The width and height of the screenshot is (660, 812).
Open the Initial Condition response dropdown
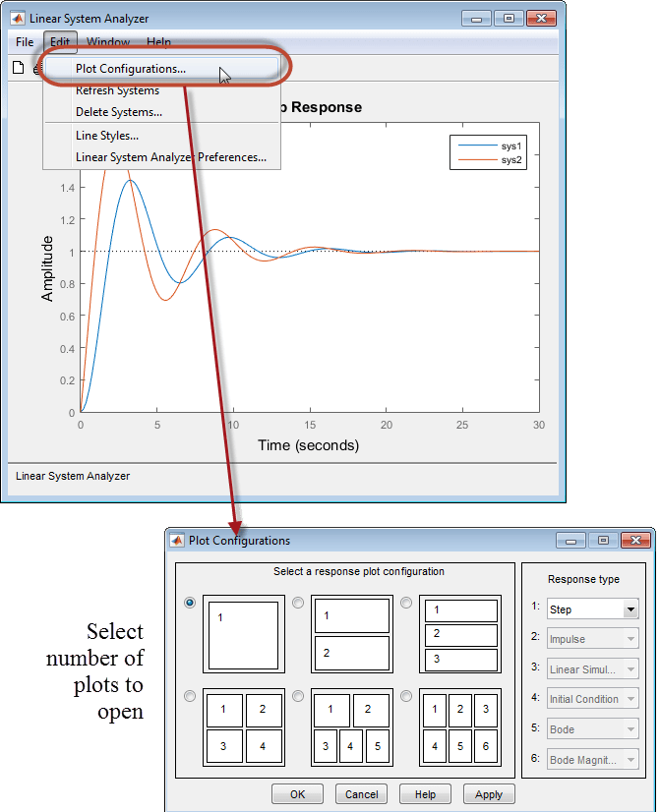593,699
